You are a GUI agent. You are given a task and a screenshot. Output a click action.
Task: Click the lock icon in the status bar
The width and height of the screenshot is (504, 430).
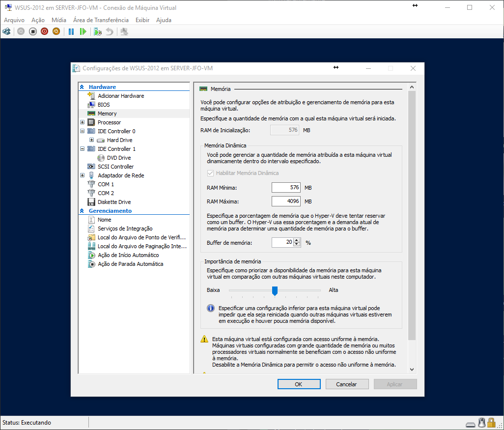[x=491, y=422]
